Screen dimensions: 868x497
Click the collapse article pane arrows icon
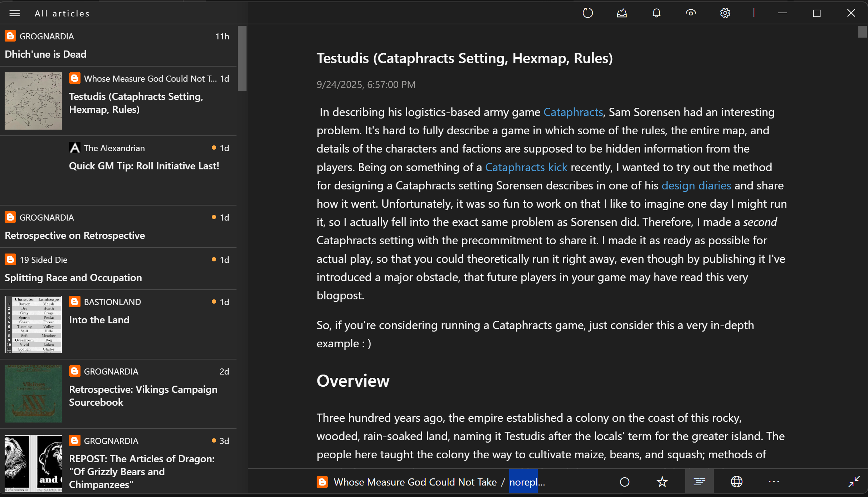854,482
